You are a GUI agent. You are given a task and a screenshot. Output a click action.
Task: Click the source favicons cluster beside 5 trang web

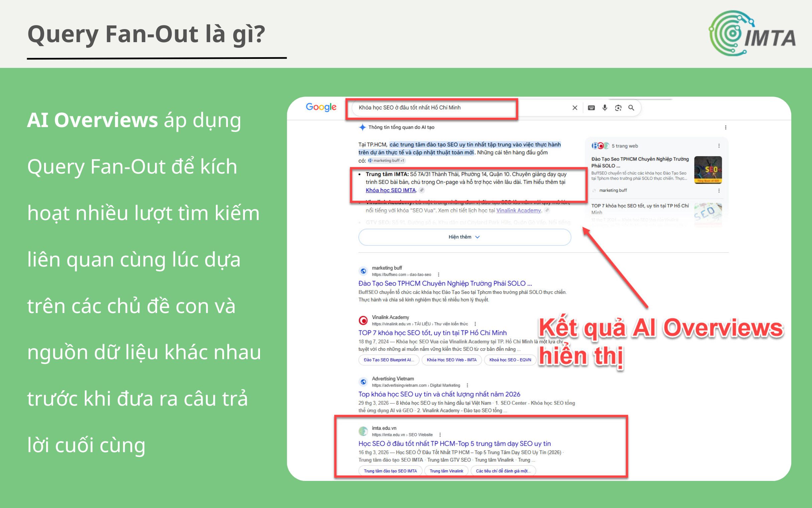tap(600, 146)
